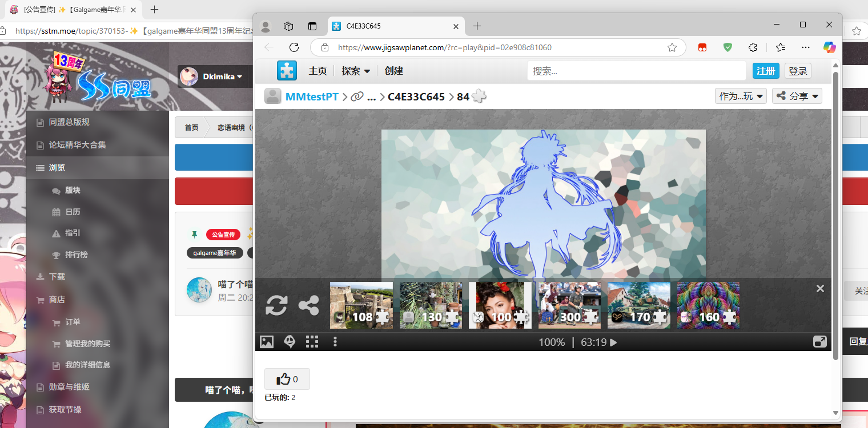Open Edge extensions puzzle icon
This screenshot has width=868, height=428.
[753, 47]
